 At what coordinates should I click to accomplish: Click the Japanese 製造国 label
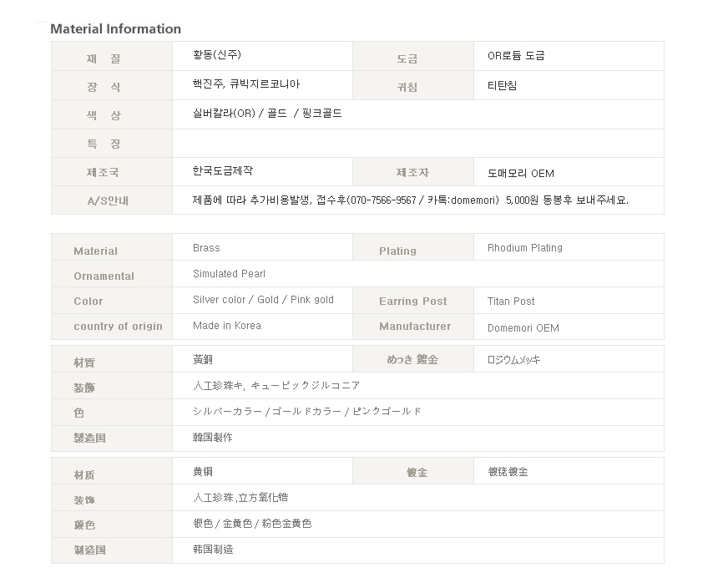click(89, 438)
